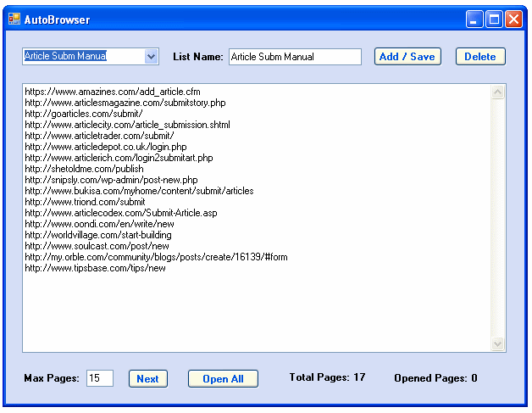Click the Add / Save button

407,56
